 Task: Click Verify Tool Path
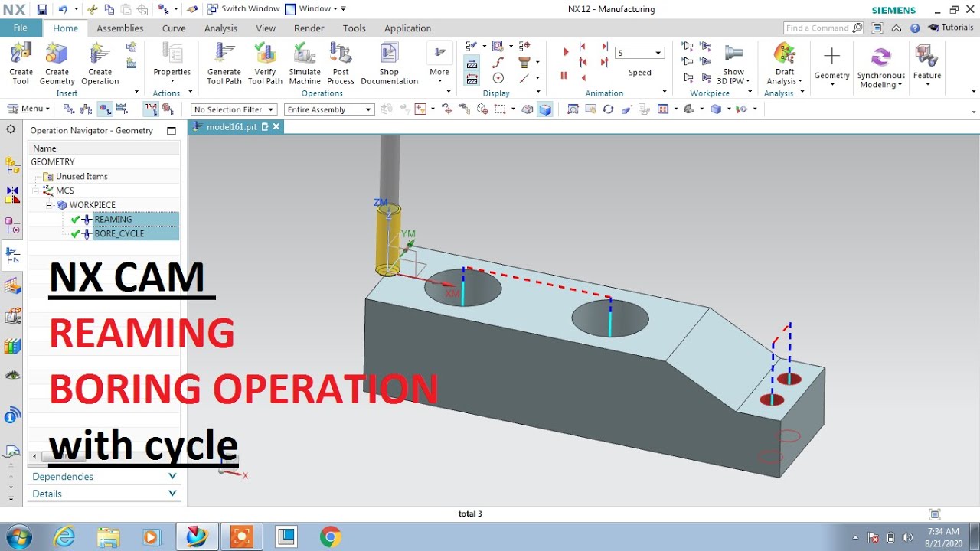point(265,64)
